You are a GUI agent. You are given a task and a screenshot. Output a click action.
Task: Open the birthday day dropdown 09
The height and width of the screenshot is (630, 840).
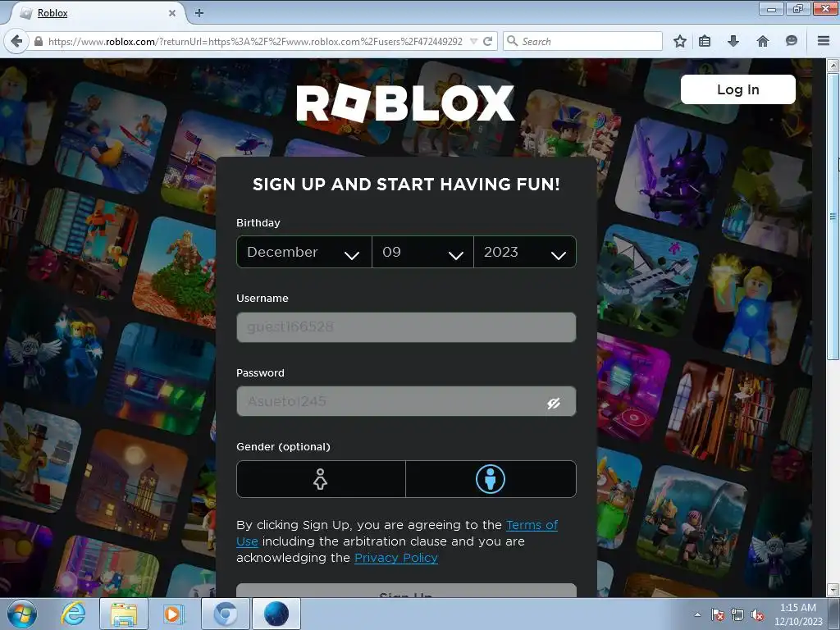pyautogui.click(x=422, y=252)
